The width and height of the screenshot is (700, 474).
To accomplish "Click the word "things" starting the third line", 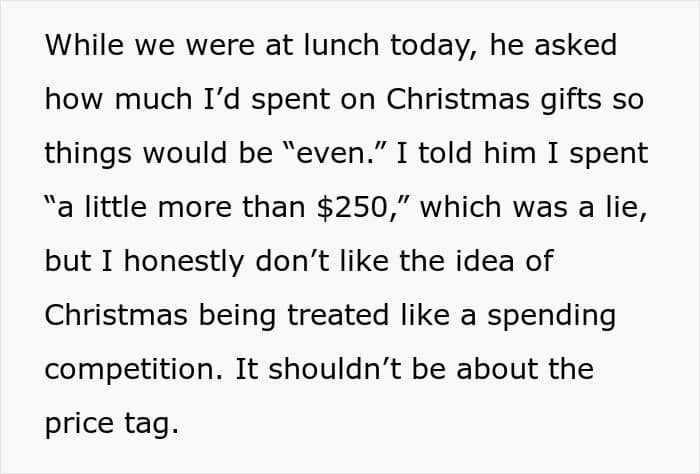I will (87, 154).
